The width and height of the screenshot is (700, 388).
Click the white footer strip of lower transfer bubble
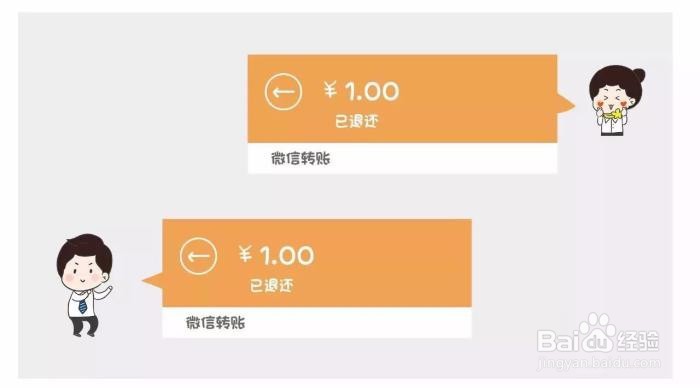point(317,322)
